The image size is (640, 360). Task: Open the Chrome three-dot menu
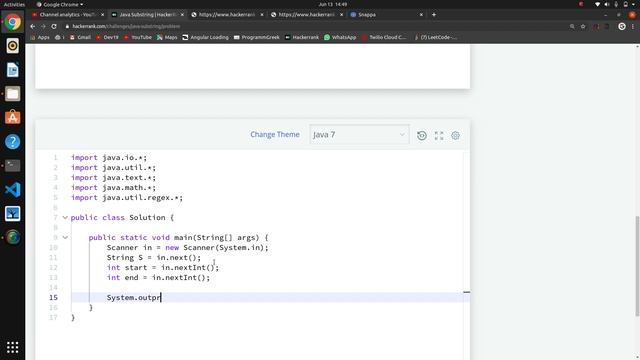point(633,26)
